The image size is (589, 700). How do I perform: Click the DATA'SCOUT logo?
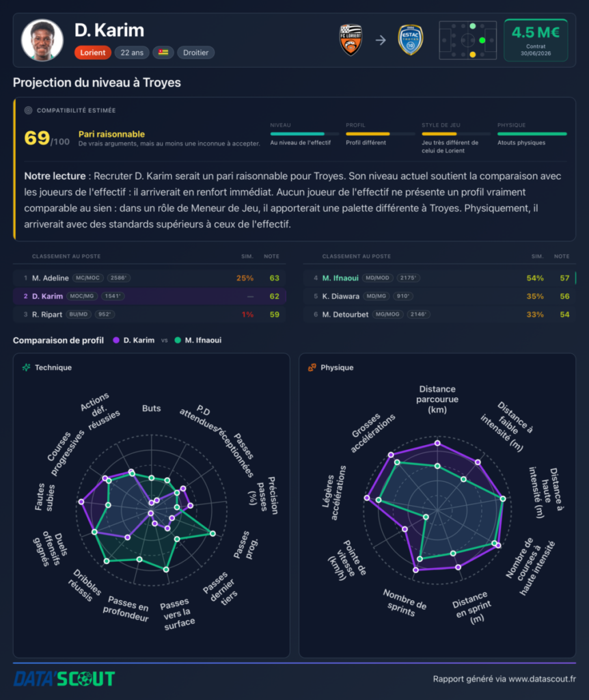tap(64, 679)
